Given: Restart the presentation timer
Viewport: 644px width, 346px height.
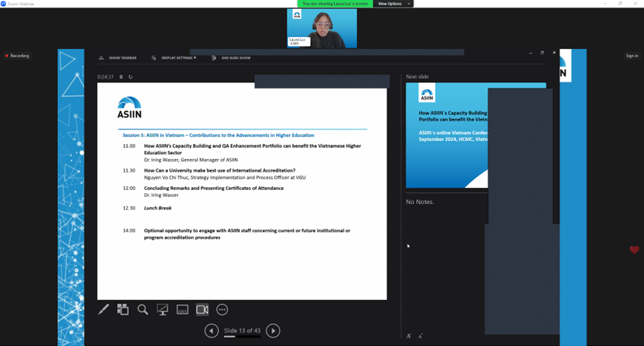Looking at the screenshot, I should click(x=131, y=77).
